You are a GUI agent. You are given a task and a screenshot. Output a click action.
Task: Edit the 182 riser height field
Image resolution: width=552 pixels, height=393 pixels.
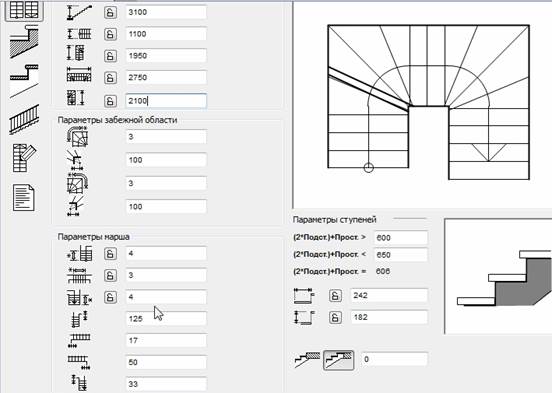tap(389, 317)
